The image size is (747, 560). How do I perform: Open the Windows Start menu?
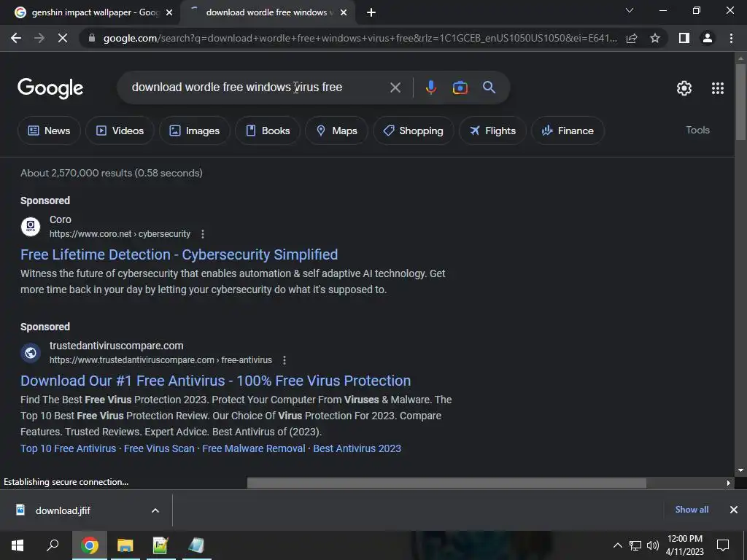click(x=18, y=545)
